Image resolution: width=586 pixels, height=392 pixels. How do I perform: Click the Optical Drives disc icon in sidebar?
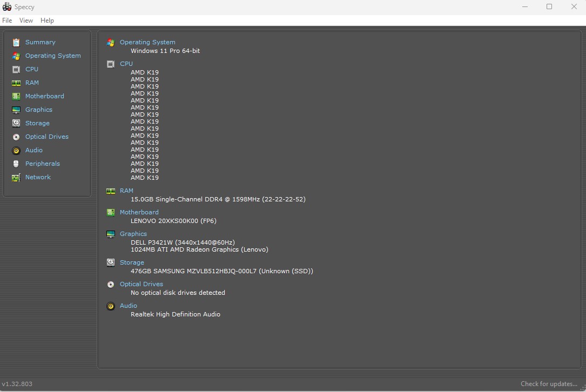click(x=16, y=137)
